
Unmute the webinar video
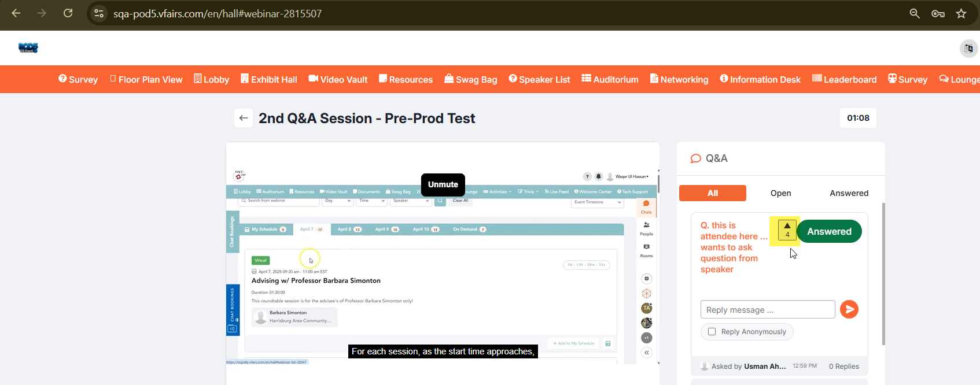tap(443, 184)
